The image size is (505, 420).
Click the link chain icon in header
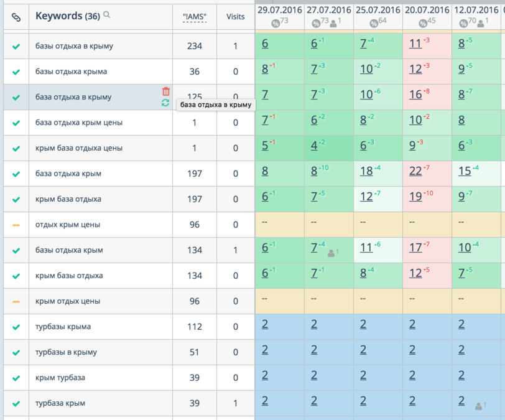click(16, 17)
